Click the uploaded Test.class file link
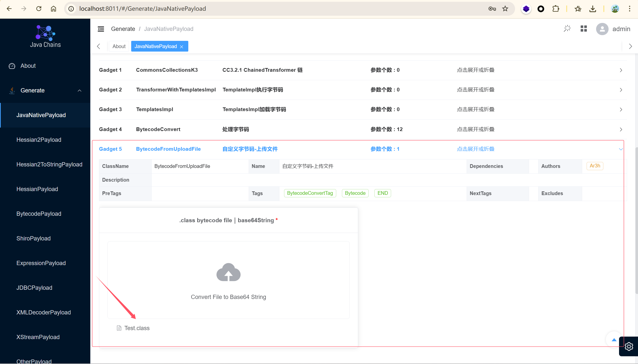 point(137,328)
